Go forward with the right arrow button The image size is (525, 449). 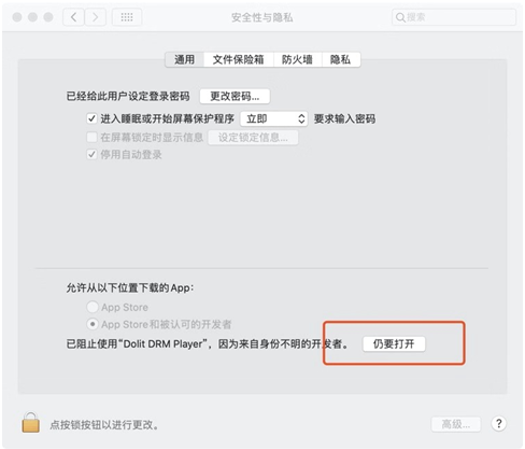click(x=95, y=17)
